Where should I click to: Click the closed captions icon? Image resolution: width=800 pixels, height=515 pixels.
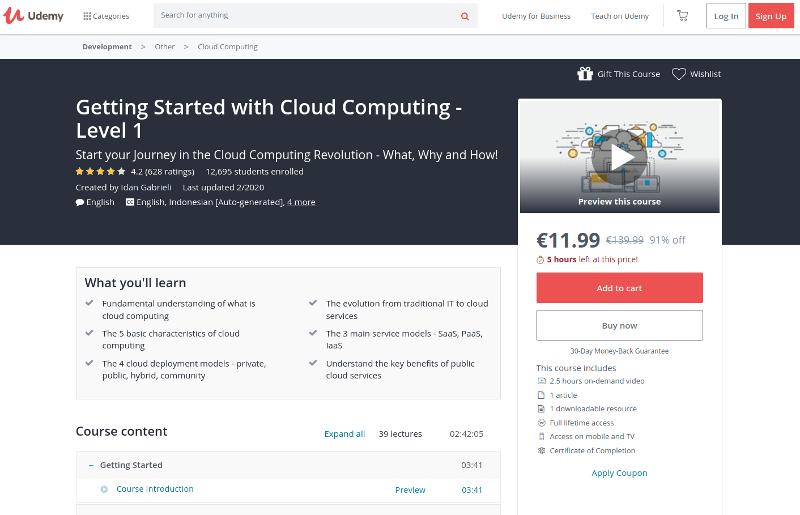(x=130, y=202)
